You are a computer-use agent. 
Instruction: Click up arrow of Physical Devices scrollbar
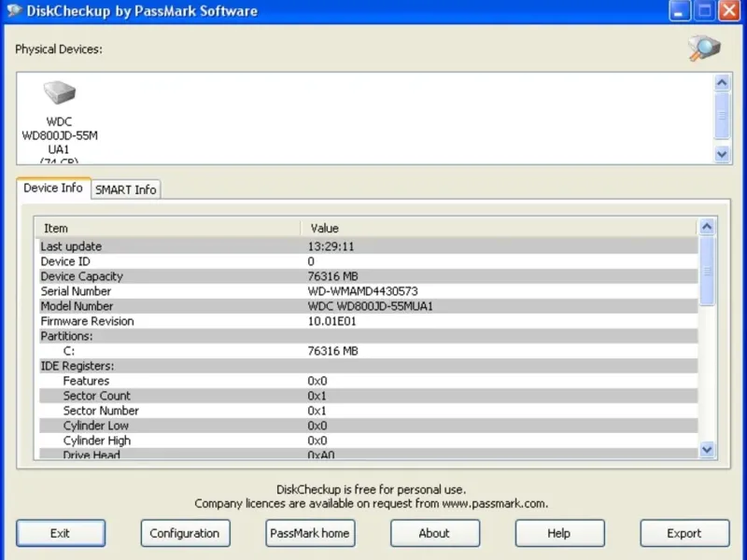click(x=722, y=83)
